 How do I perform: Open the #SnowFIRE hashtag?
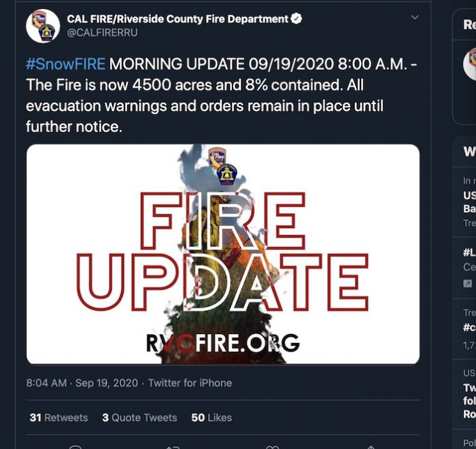[x=66, y=64]
